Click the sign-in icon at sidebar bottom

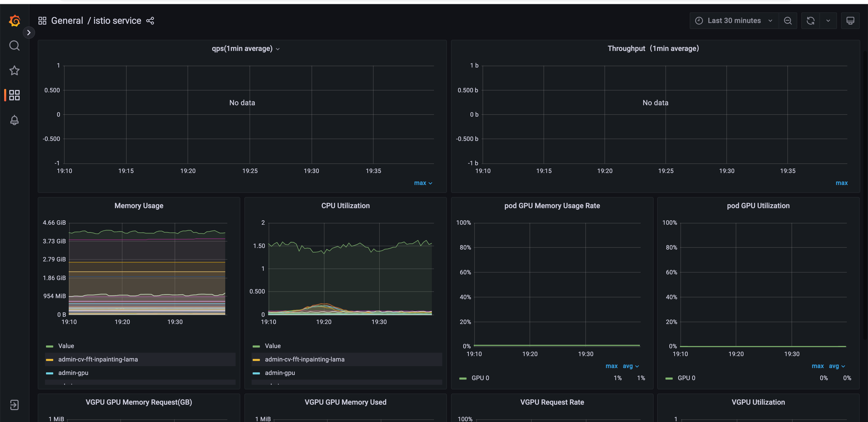click(14, 404)
